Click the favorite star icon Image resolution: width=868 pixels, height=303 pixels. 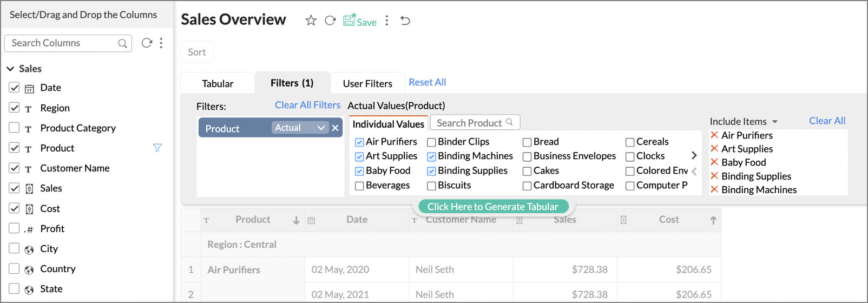click(311, 21)
